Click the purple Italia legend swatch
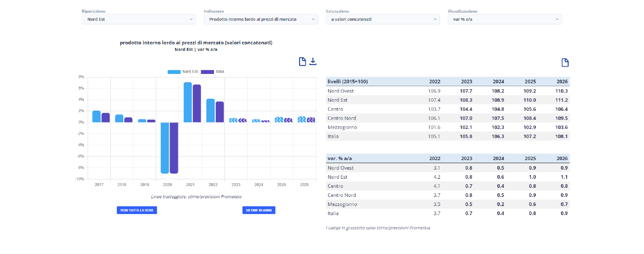The height and width of the screenshot is (254, 644). (207, 72)
